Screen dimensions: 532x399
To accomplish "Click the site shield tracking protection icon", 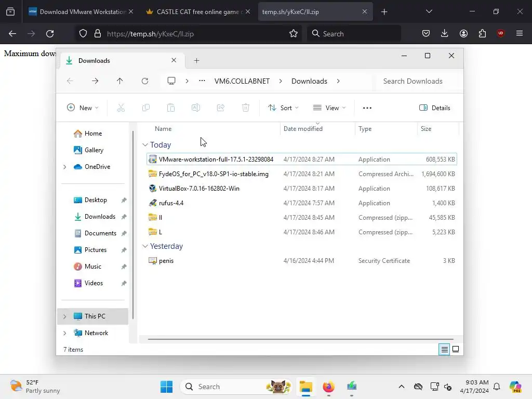I will 83,34.
